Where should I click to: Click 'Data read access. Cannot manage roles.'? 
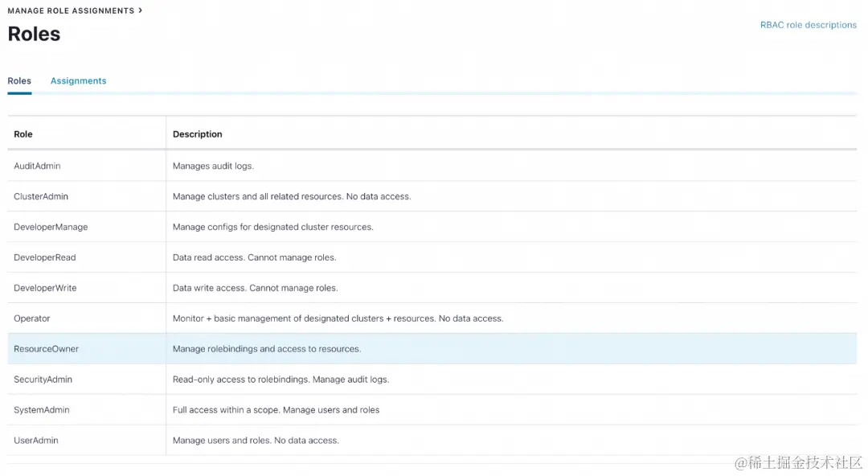pyautogui.click(x=255, y=257)
